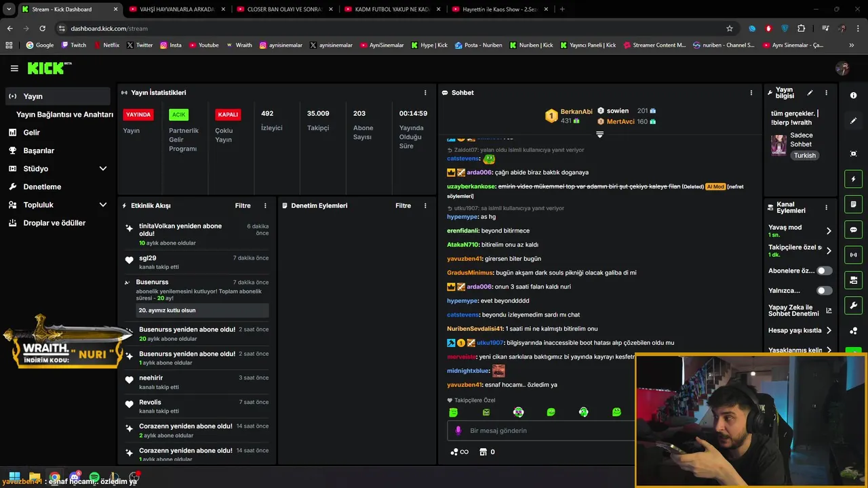
Task: Open Kanal Eylemleri three-dot menu
Action: (x=826, y=207)
